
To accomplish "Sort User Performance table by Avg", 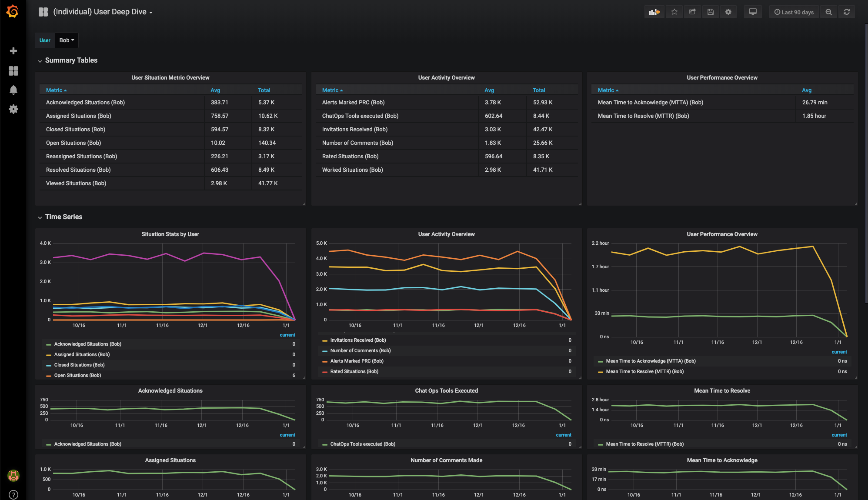I will pyautogui.click(x=807, y=90).
